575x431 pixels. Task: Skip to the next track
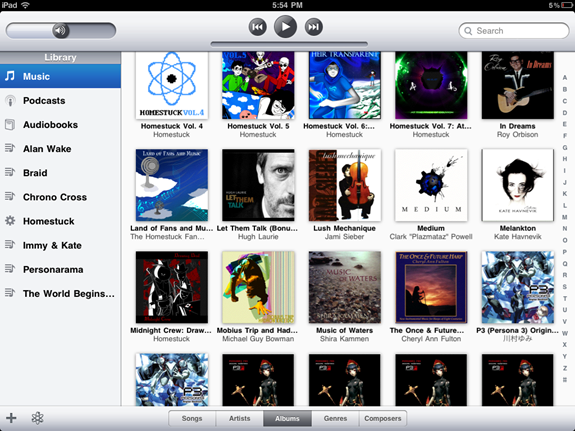314,27
